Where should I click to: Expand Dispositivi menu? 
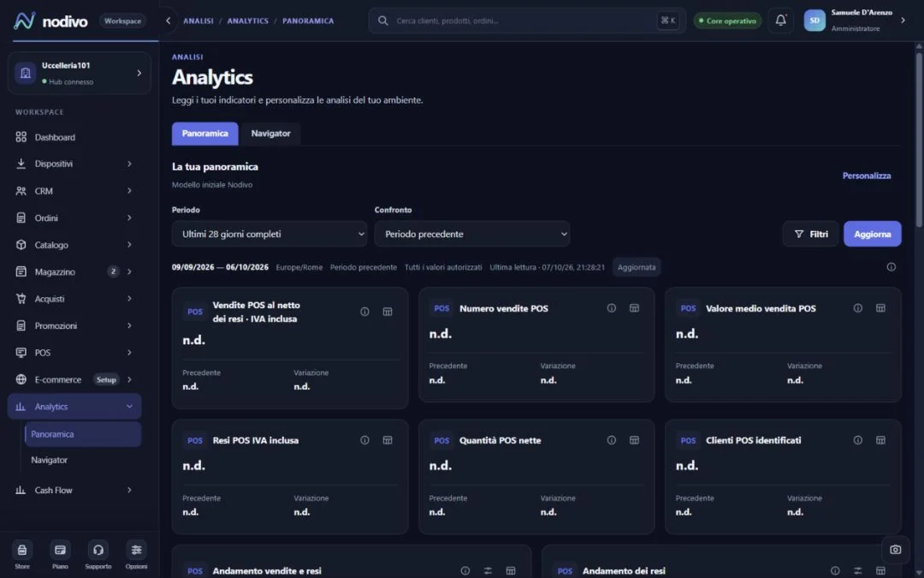(129, 164)
